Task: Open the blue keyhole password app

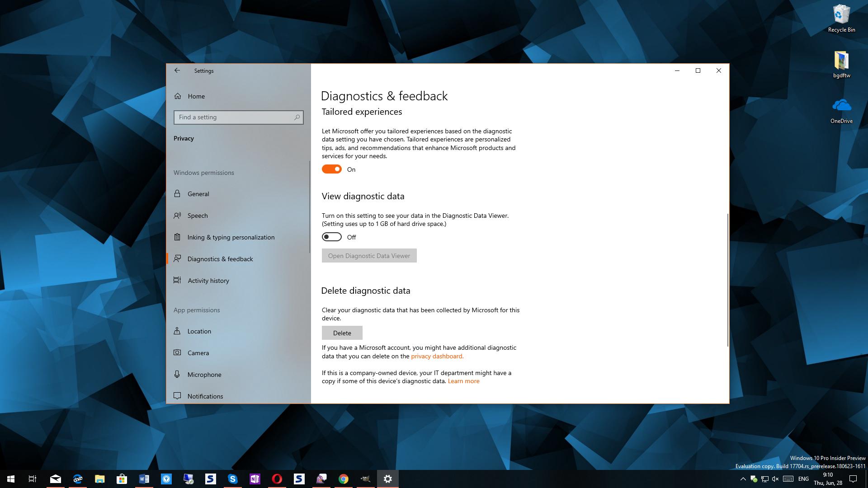Action: coord(166,479)
